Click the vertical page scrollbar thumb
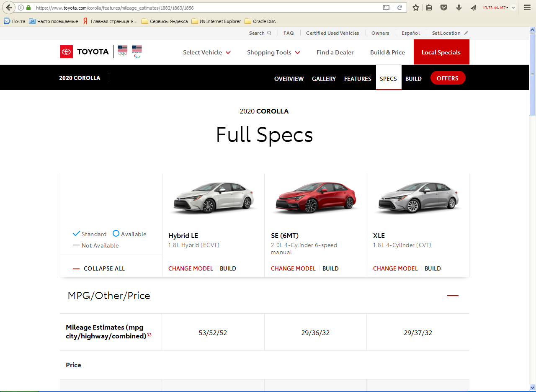The image size is (536, 392). tap(532, 75)
